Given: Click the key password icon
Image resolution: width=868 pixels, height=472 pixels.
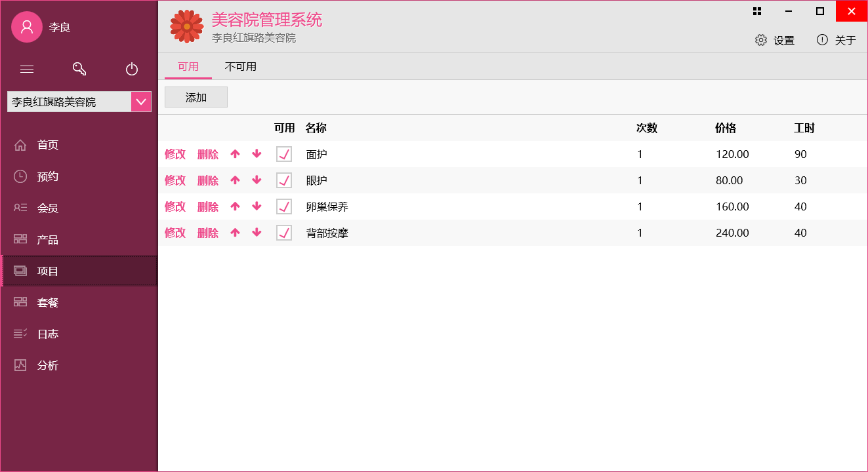Looking at the screenshot, I should point(79,69).
